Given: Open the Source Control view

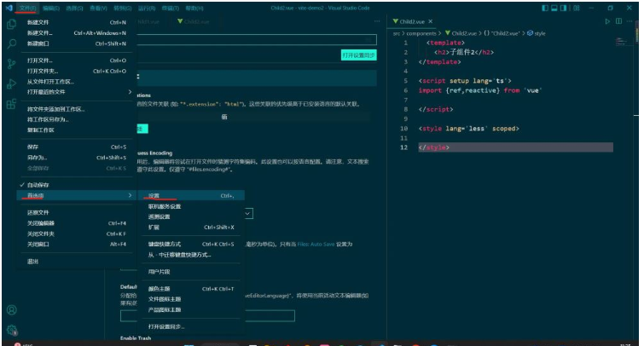Looking at the screenshot, I should (11, 64).
